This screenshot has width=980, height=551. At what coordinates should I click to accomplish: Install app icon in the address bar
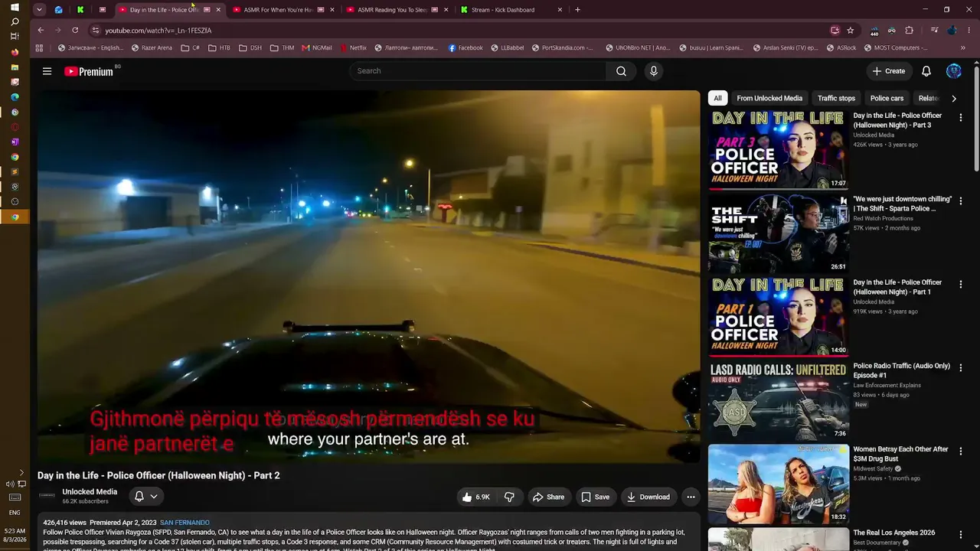pos(835,31)
